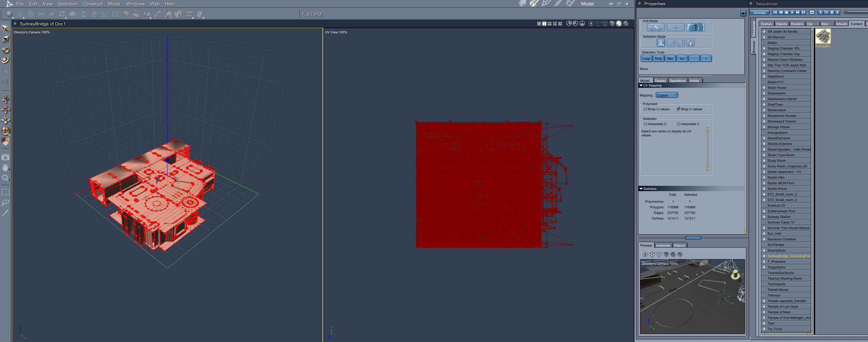Click the Inv selection button

click(x=682, y=58)
